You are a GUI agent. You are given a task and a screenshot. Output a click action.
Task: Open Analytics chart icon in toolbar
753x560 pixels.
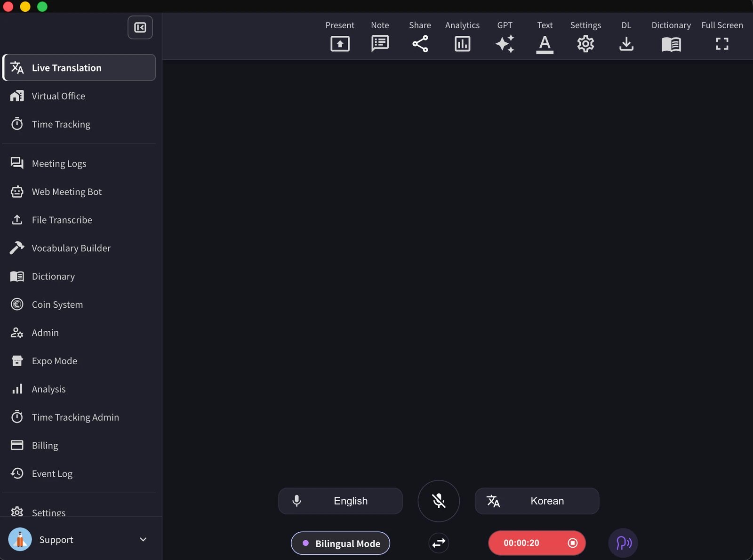coord(462,44)
